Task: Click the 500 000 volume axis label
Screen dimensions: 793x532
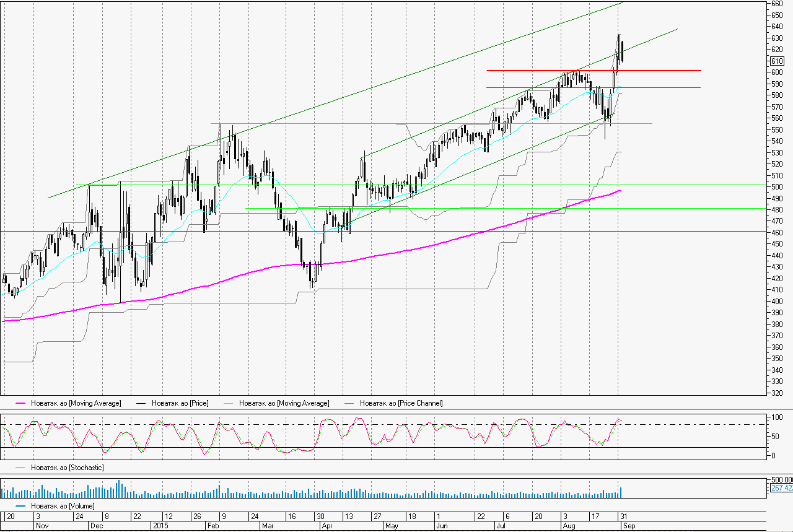Action: pos(781,480)
